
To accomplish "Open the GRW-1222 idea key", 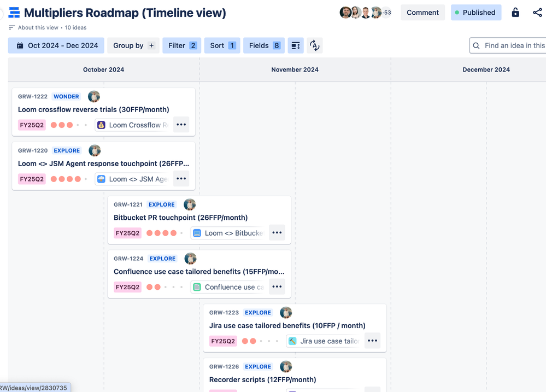I will point(33,97).
